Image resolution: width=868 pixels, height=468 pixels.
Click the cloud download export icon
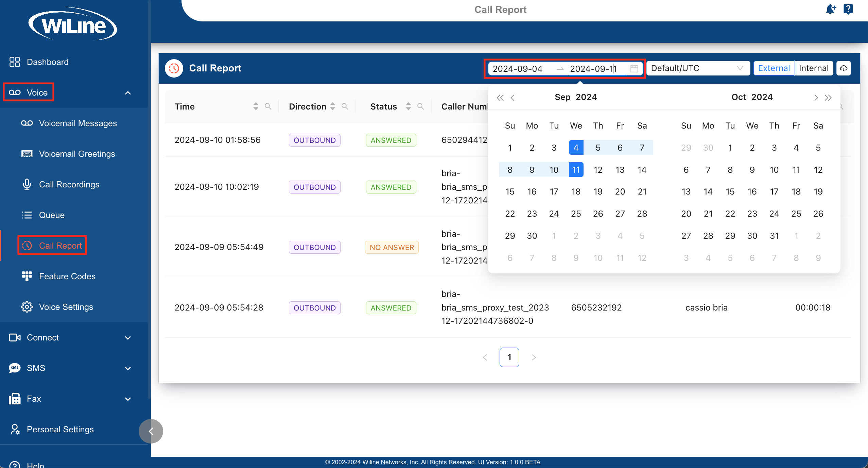point(844,68)
